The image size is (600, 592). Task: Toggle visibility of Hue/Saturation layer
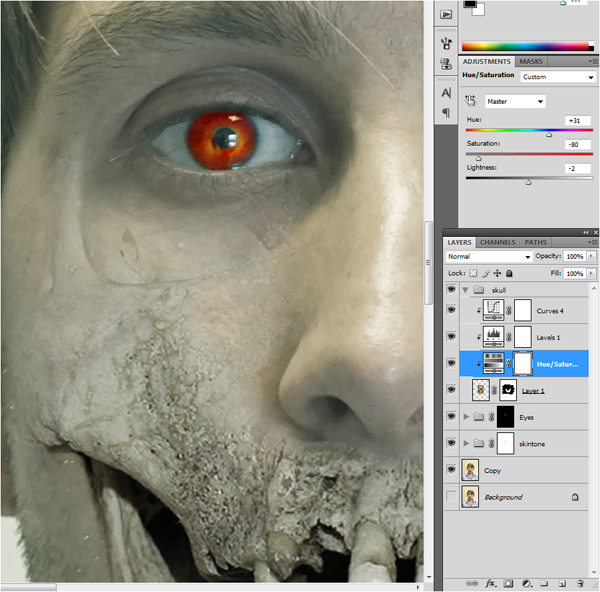click(451, 363)
